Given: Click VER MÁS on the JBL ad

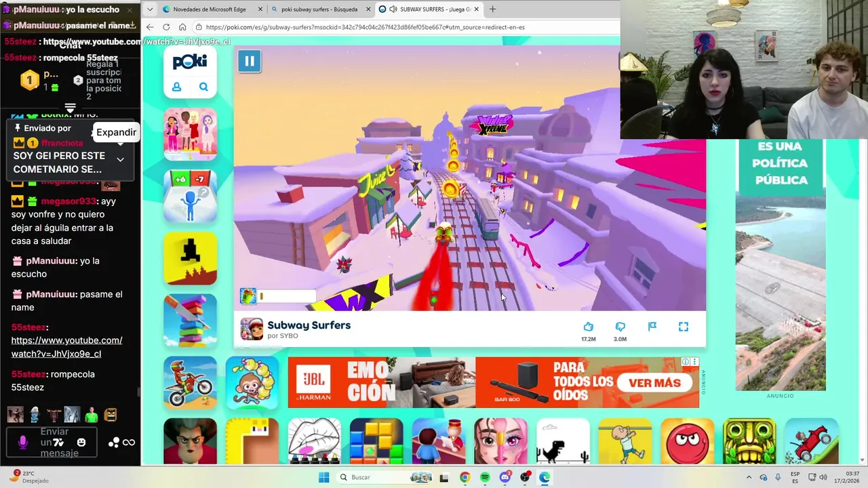Looking at the screenshot, I should (654, 383).
